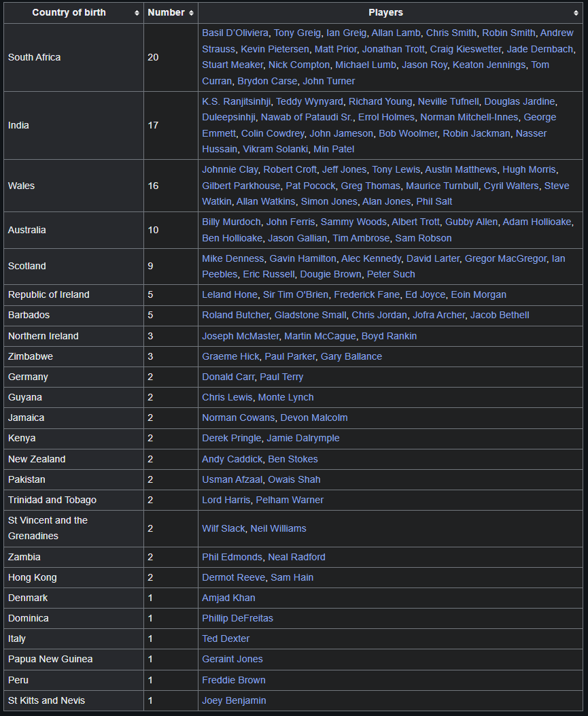Viewport: 588px width, 716px height.
Task: Select the South Africa country cell
Action: pos(73,57)
